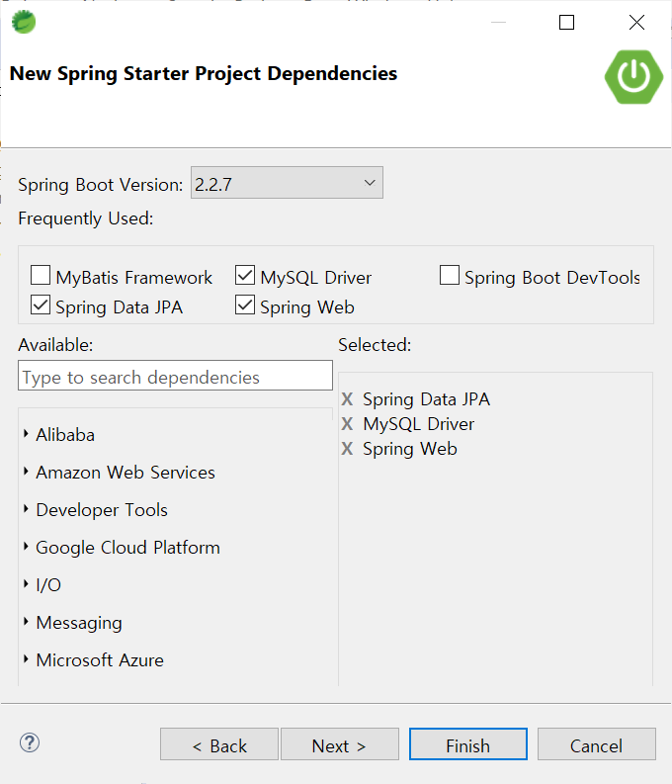Image resolution: width=672 pixels, height=784 pixels.
Task: Expand the Alibaba category
Action: click(26, 433)
